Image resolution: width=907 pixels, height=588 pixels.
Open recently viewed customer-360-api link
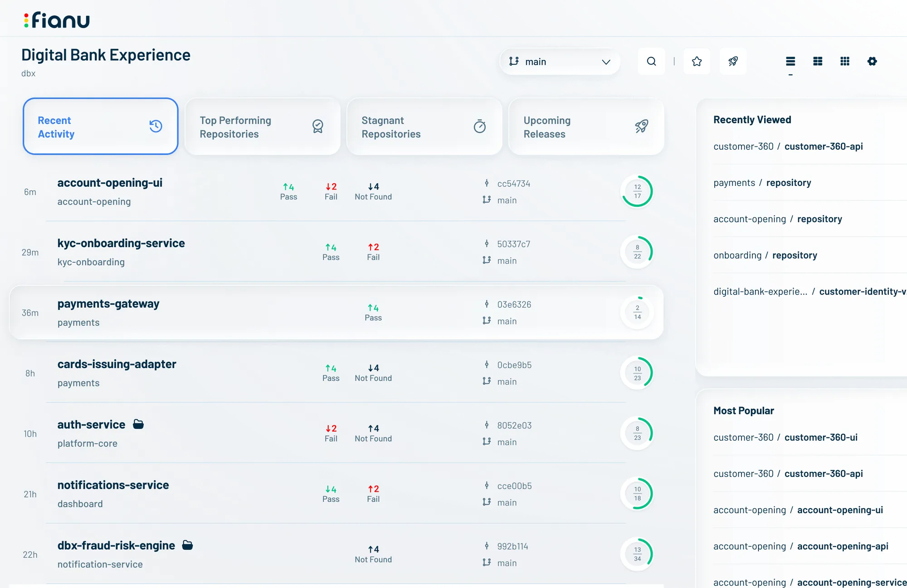[788, 146]
